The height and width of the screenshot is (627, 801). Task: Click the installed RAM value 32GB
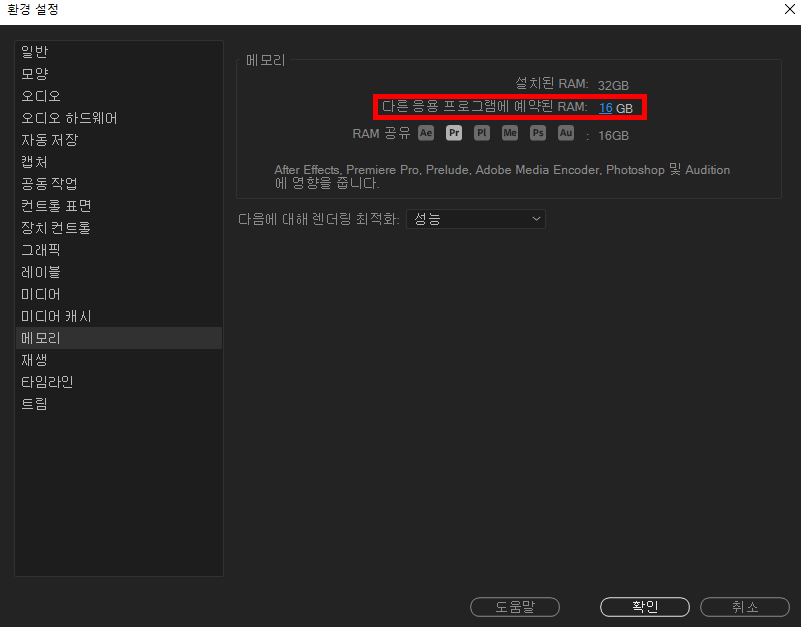(613, 85)
